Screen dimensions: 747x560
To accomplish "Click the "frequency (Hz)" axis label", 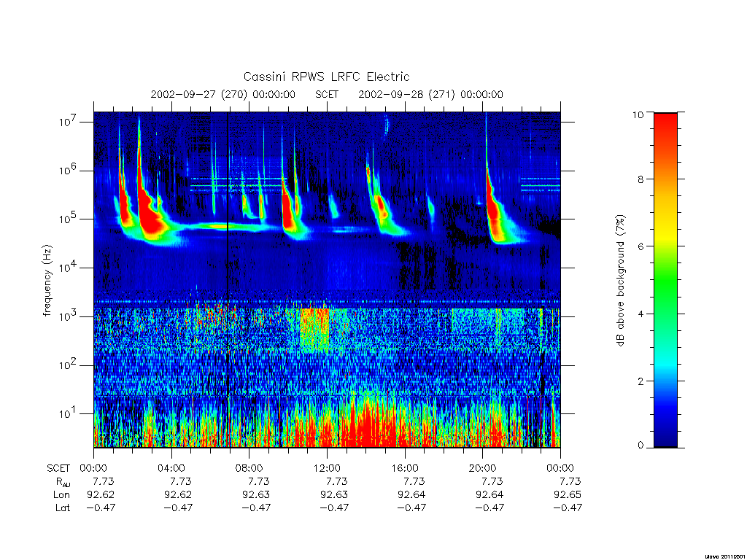I will point(47,281).
